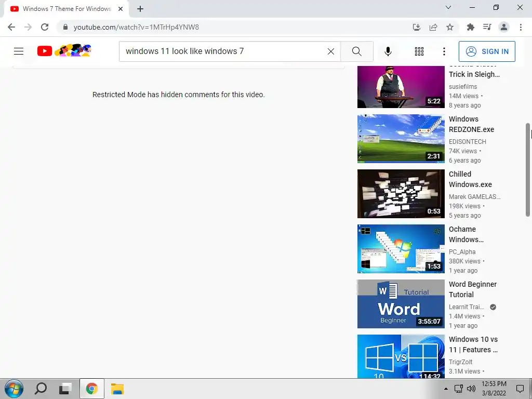Open Ochame Windows video thumbnail
532x399 pixels.
coord(401,249)
